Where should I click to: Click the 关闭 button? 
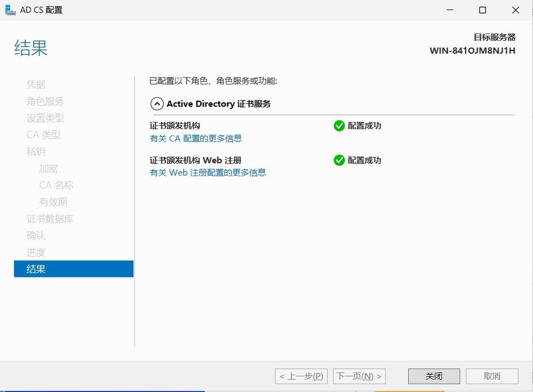pos(434,376)
